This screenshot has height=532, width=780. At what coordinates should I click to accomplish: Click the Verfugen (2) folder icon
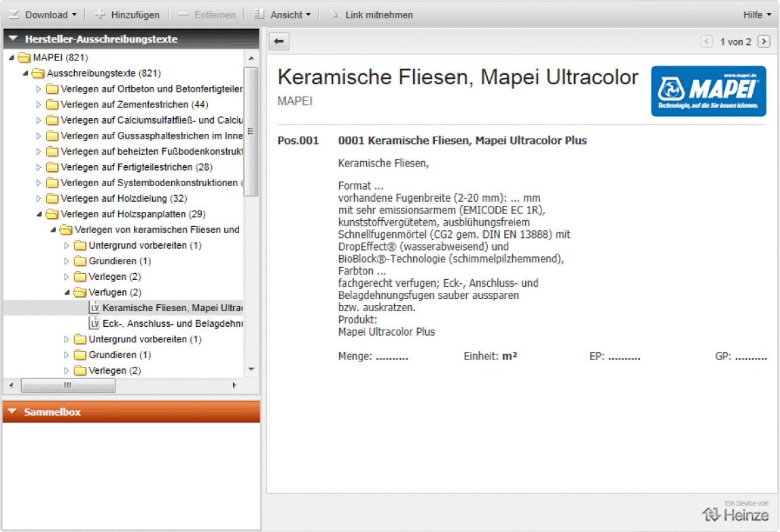(x=79, y=292)
